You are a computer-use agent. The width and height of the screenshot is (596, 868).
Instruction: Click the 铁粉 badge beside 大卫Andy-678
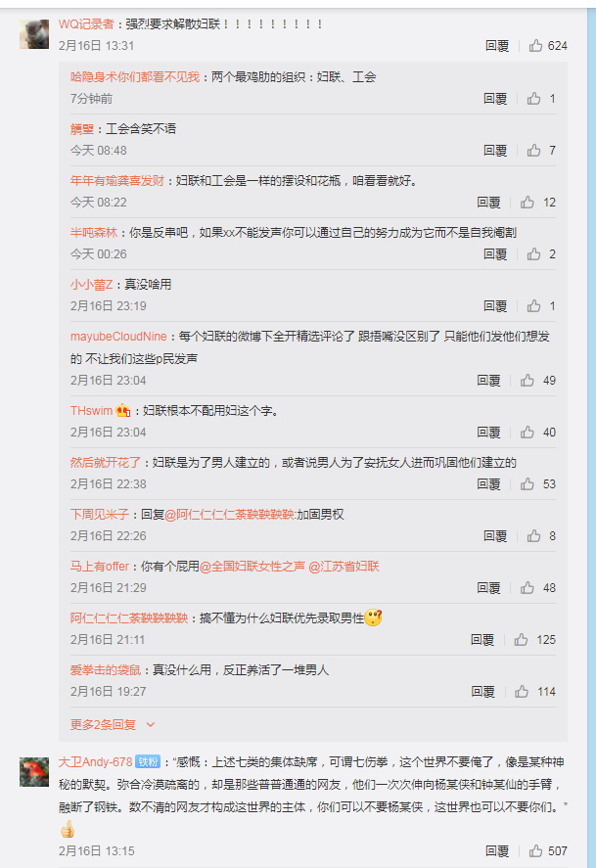point(148,762)
